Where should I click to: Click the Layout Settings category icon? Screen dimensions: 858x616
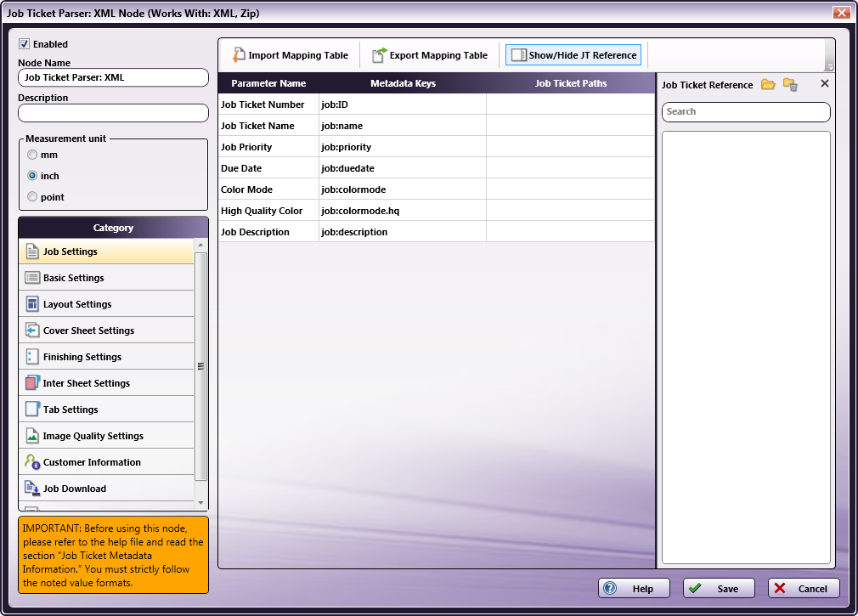point(32,303)
